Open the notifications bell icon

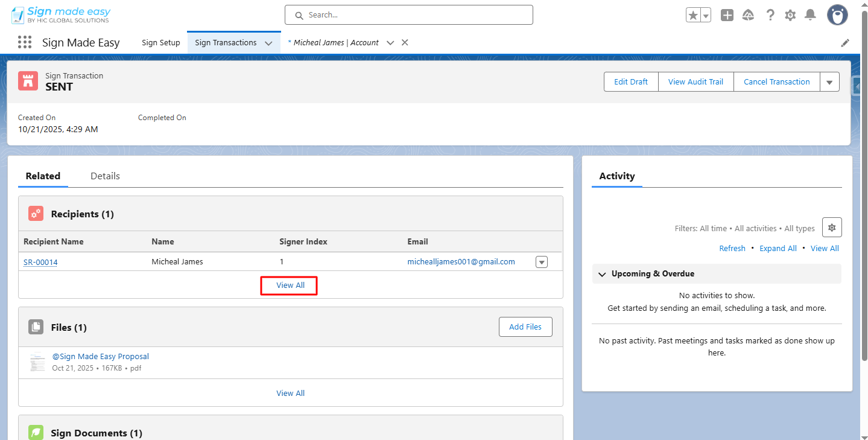pyautogui.click(x=811, y=15)
